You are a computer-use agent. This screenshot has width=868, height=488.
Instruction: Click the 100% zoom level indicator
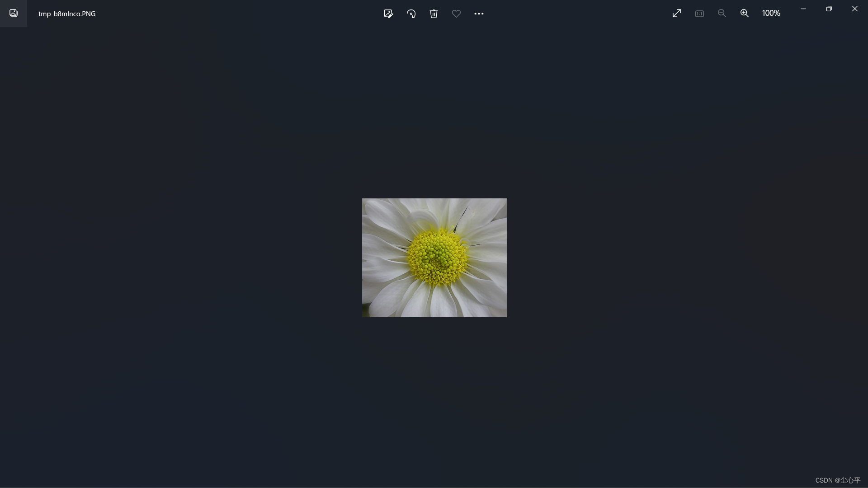pyautogui.click(x=771, y=14)
